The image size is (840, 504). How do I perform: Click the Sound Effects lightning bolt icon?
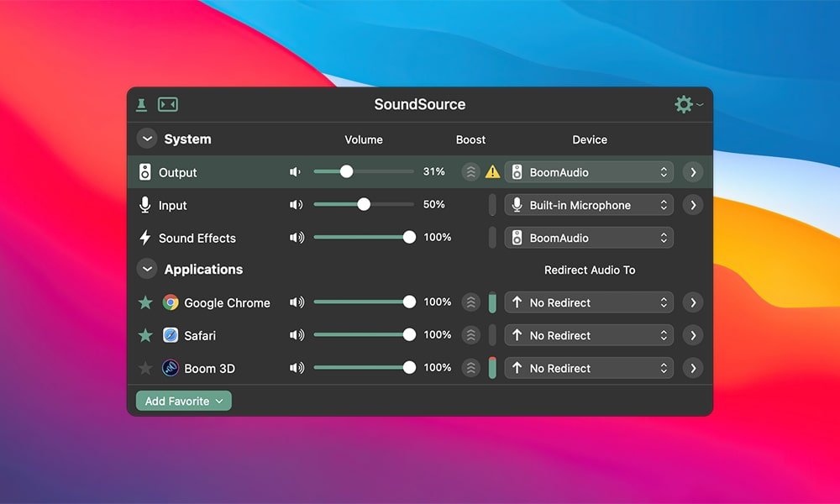click(x=145, y=238)
